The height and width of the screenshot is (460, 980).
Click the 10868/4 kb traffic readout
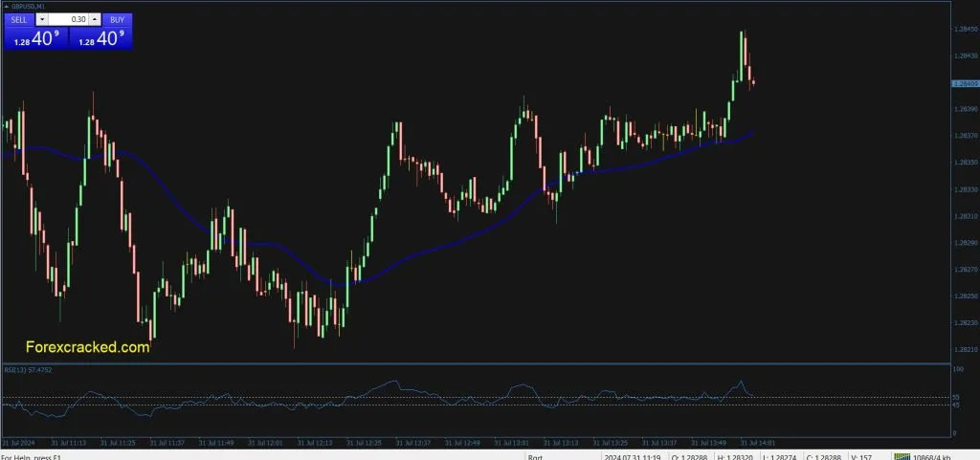click(932, 456)
